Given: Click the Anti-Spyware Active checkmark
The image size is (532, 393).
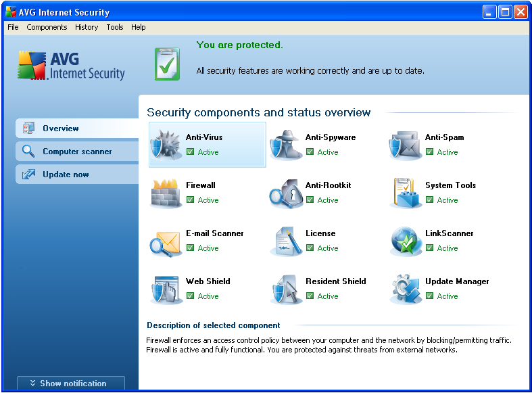Looking at the screenshot, I should tap(310, 152).
